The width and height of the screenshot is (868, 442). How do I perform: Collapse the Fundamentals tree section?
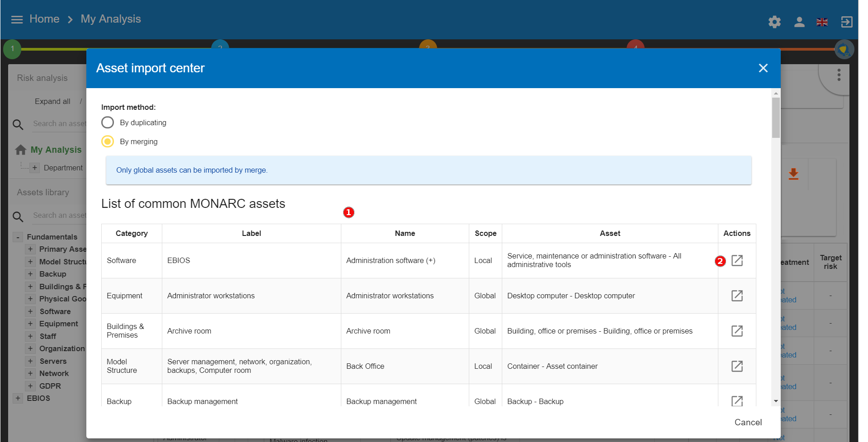tap(18, 236)
